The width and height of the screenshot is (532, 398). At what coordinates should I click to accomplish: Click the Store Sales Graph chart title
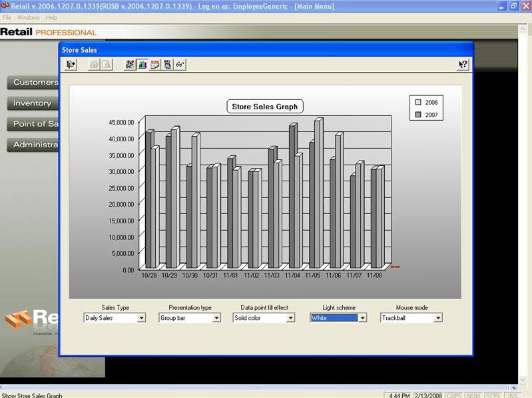264,107
